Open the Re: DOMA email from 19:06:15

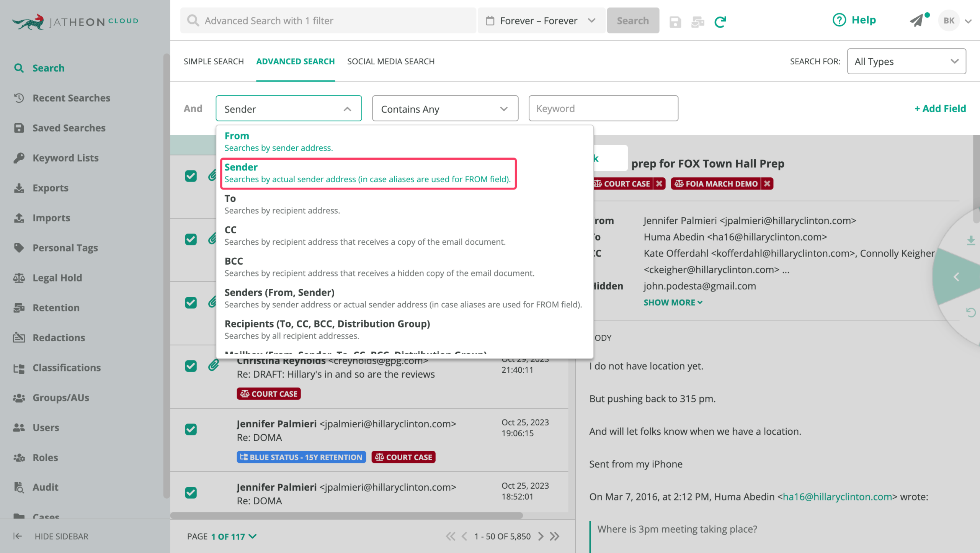click(x=369, y=440)
